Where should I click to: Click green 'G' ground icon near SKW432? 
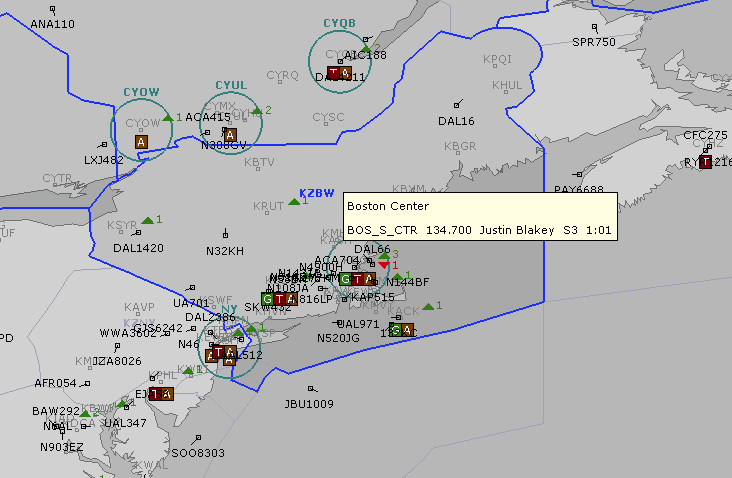point(268,298)
